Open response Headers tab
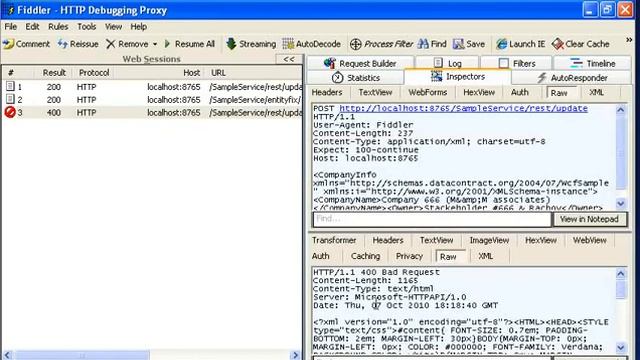Screen dimensions: 640x360 point(388,240)
